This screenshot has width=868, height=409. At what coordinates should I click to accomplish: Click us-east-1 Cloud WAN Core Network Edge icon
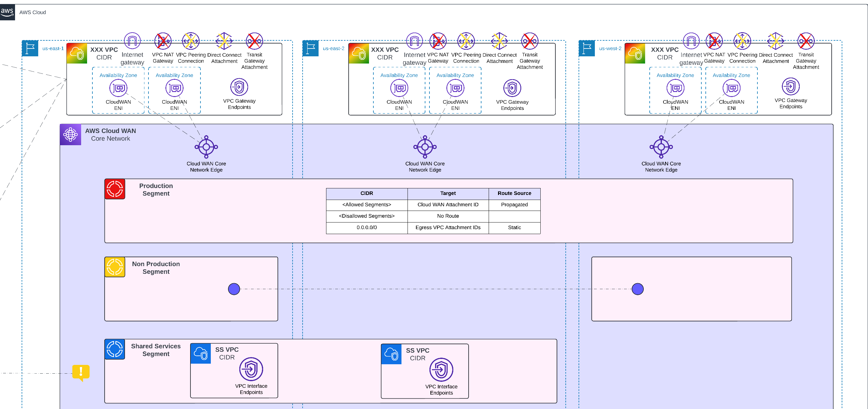[x=206, y=147]
